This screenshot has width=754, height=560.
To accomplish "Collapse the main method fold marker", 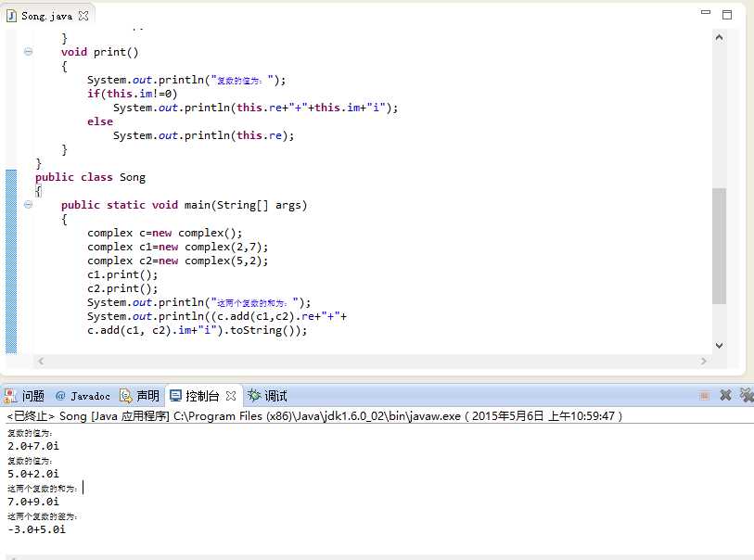I will click(29, 205).
